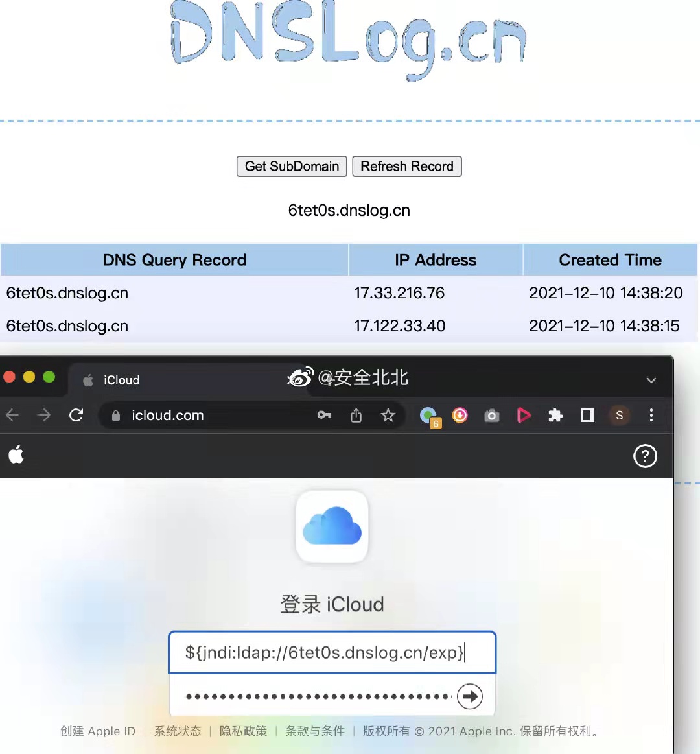Image resolution: width=700 pixels, height=754 pixels.
Task: Open the saved passwords key icon
Action: (x=325, y=415)
